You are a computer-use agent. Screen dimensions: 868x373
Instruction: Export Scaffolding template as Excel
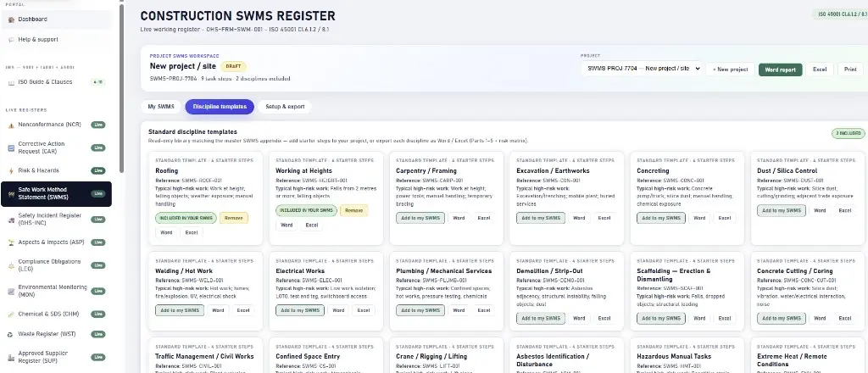[725, 318]
